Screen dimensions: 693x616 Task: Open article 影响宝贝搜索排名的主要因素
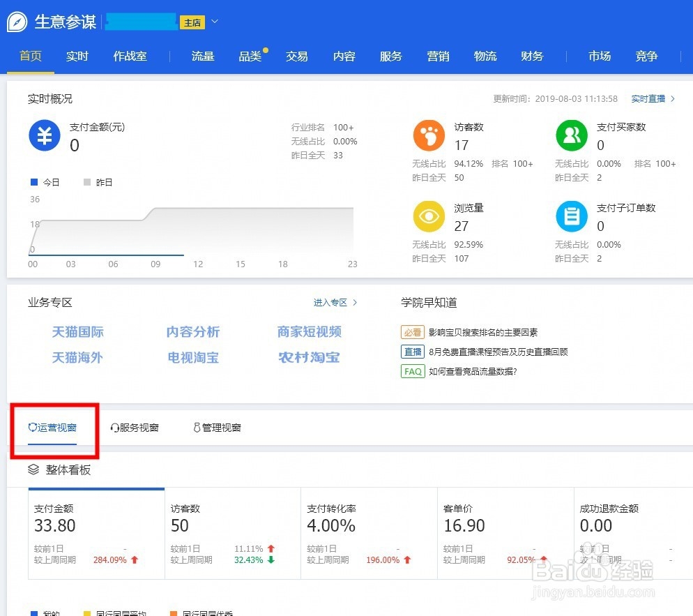483,332
